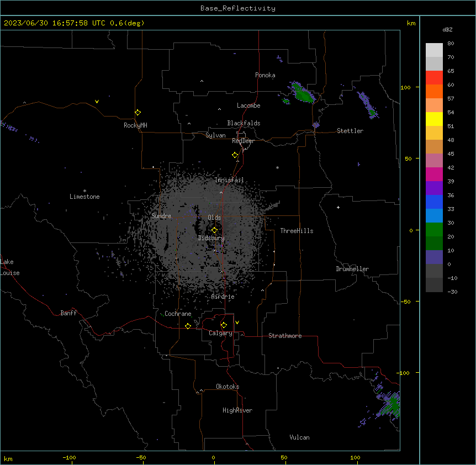Select the yellow diamond marker under Cochrane
Viewport: 476px width, 465px height.
[x=188, y=326]
